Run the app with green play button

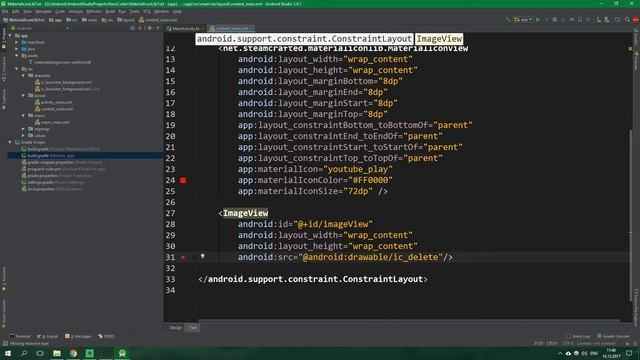538,20
